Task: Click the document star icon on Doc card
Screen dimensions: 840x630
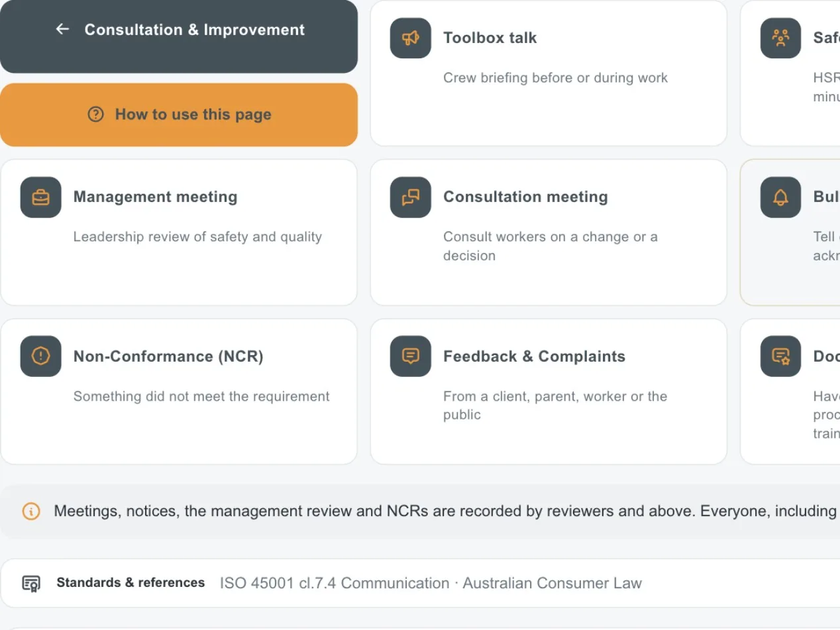Action: point(781,356)
